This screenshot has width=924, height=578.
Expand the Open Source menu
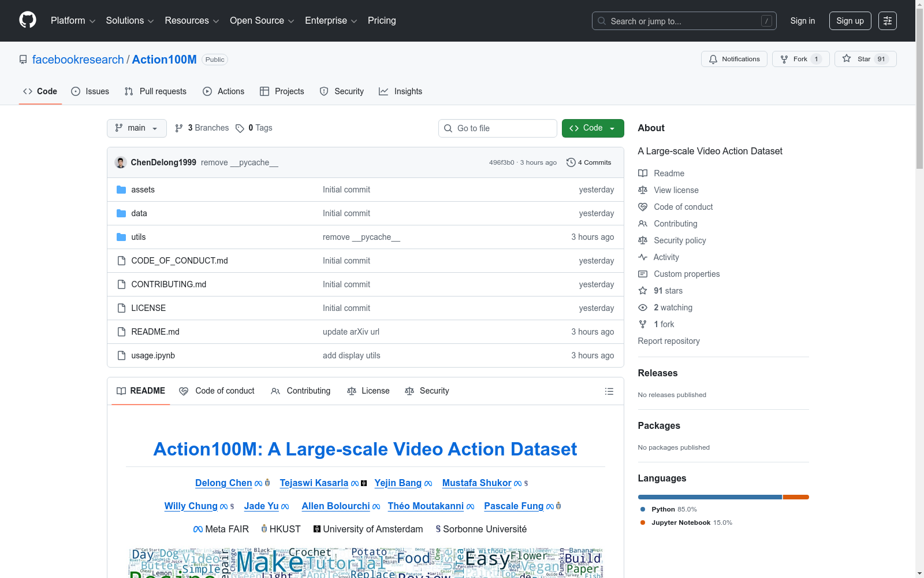click(x=262, y=21)
